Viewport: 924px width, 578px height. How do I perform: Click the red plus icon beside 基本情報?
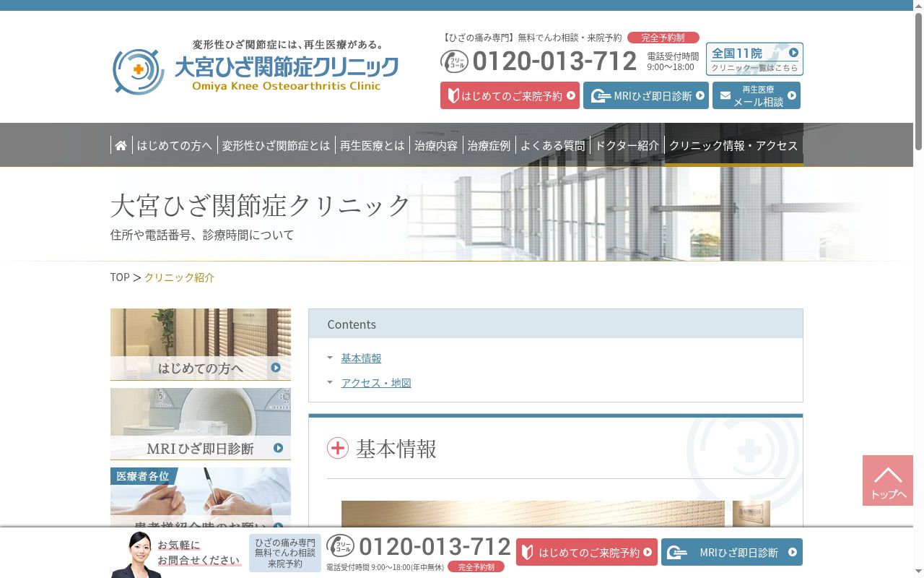pyautogui.click(x=338, y=448)
